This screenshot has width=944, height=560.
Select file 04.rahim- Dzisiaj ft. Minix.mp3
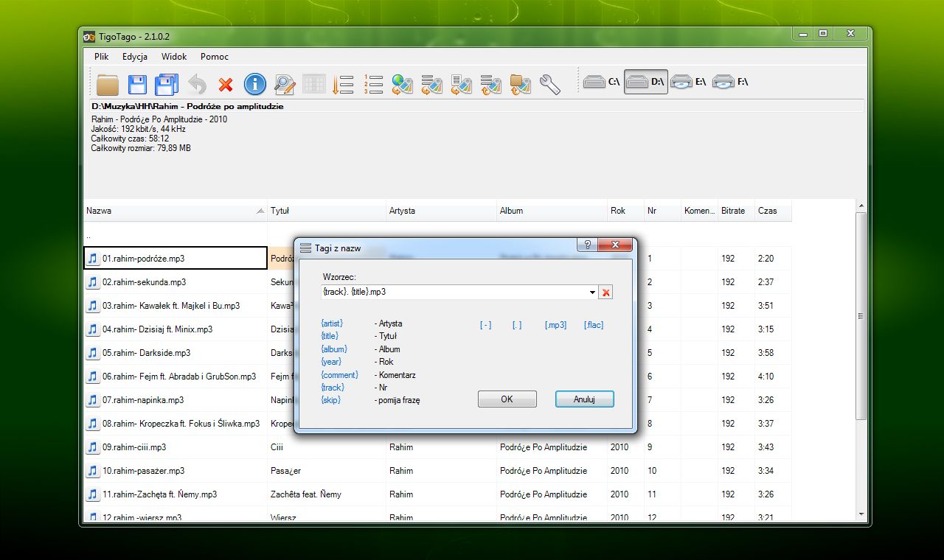(x=176, y=329)
